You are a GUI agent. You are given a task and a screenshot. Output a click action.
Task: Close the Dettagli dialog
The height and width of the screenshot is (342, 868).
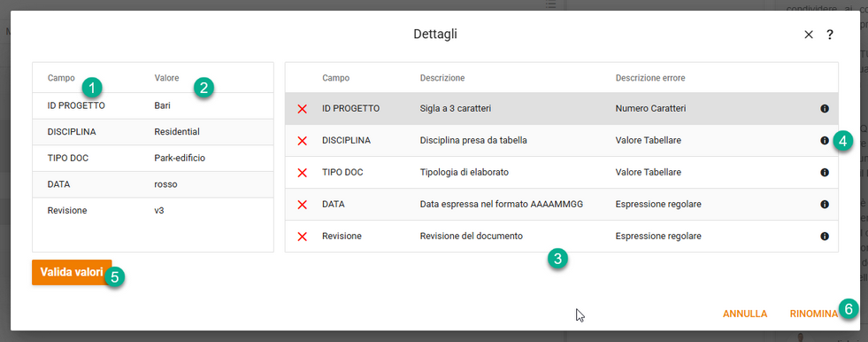point(808,35)
